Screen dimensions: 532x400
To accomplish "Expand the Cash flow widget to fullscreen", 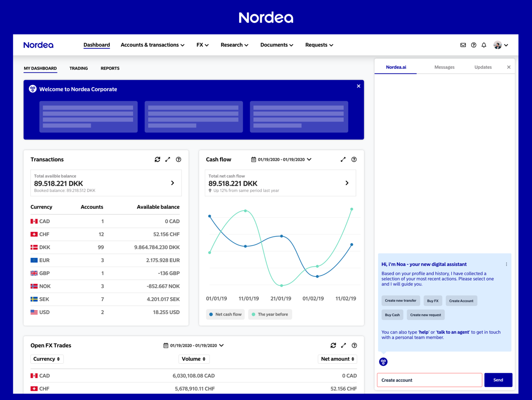I will pyautogui.click(x=343, y=159).
